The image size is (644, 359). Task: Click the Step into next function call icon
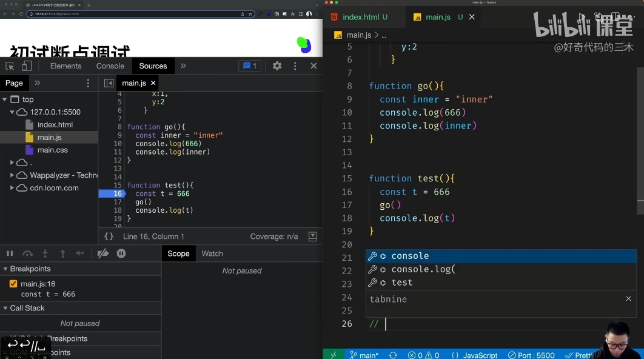pos(44,253)
